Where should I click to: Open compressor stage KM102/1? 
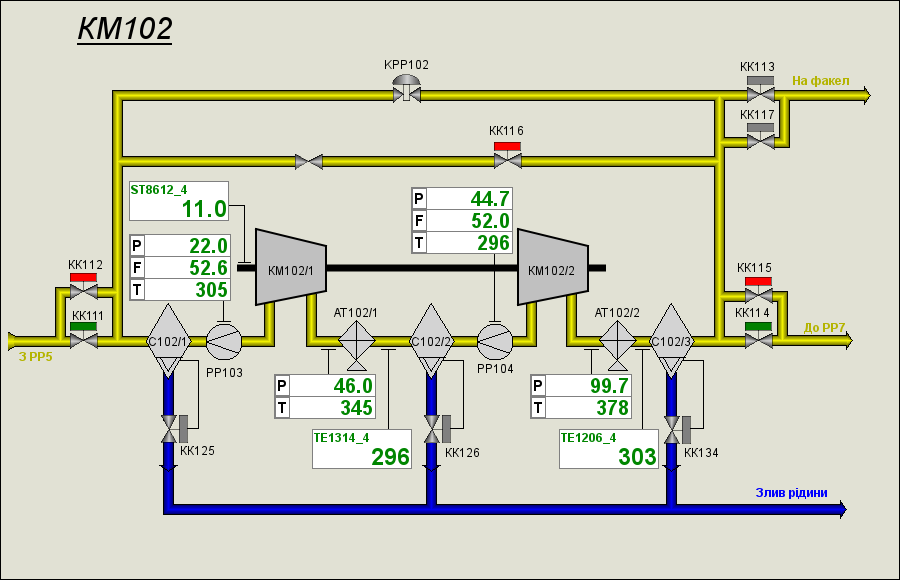click(291, 267)
